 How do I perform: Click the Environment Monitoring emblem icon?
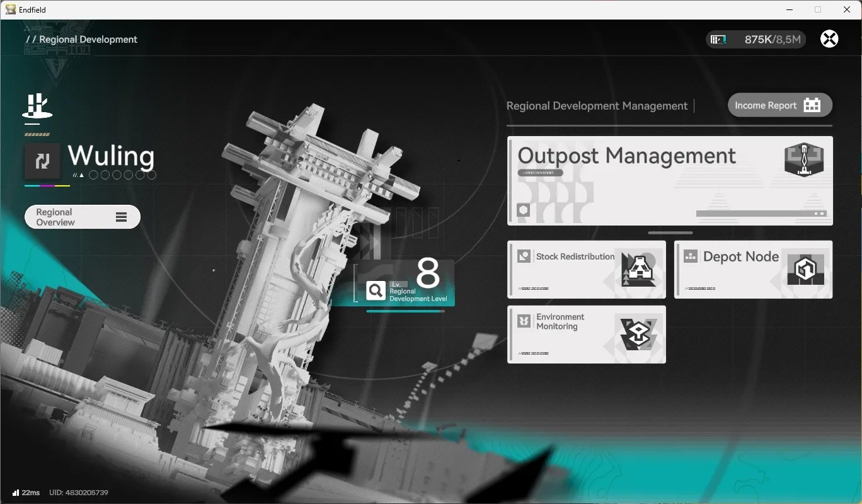pos(638,334)
